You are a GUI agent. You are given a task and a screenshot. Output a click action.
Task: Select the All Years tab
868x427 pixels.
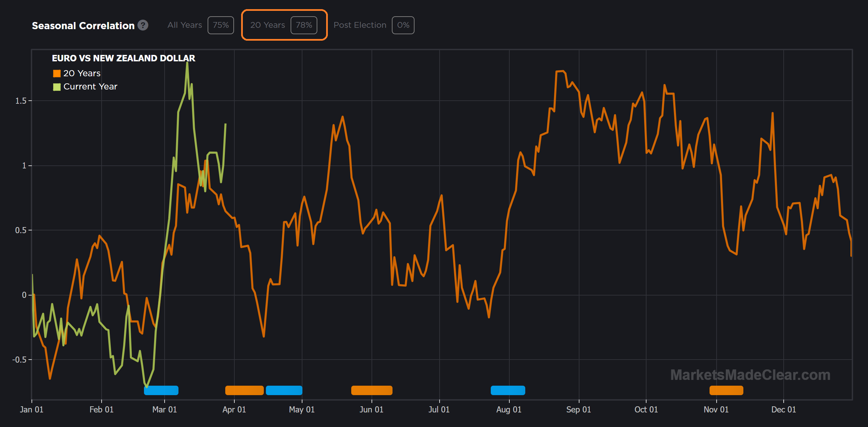[x=185, y=25]
